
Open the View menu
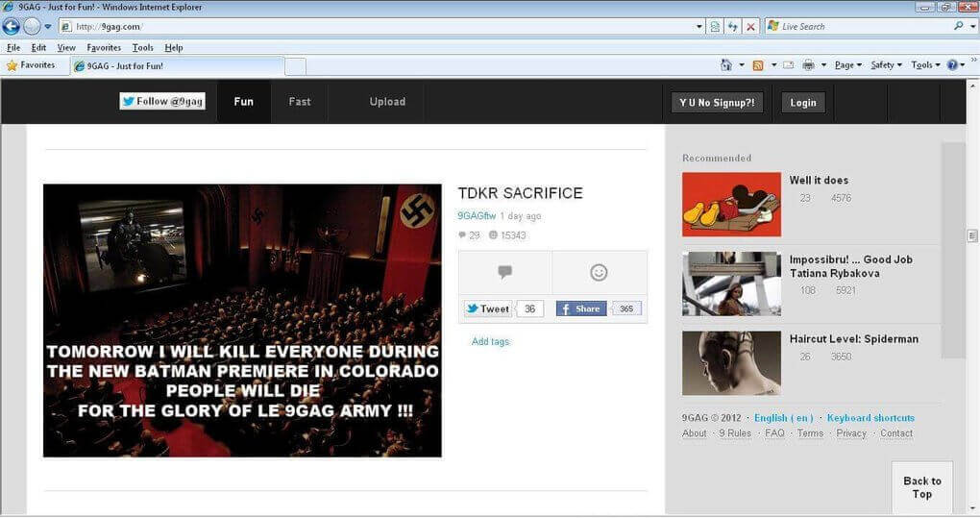[x=66, y=47]
